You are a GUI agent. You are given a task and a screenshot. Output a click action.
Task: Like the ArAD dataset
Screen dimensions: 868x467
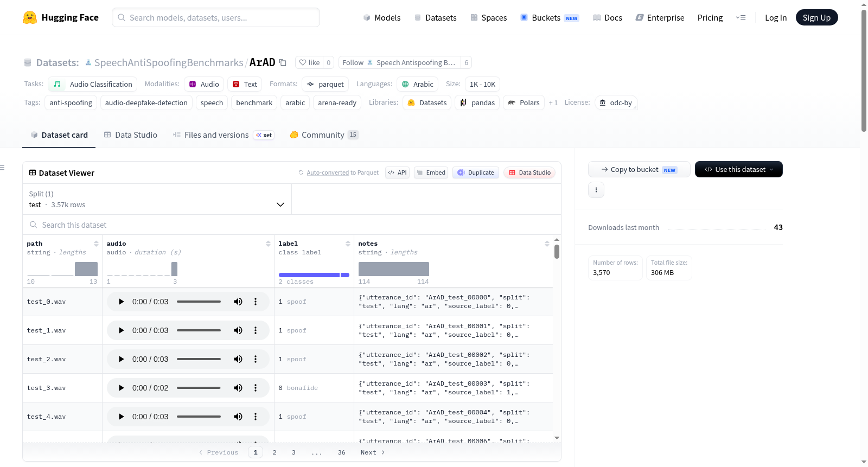(x=309, y=62)
